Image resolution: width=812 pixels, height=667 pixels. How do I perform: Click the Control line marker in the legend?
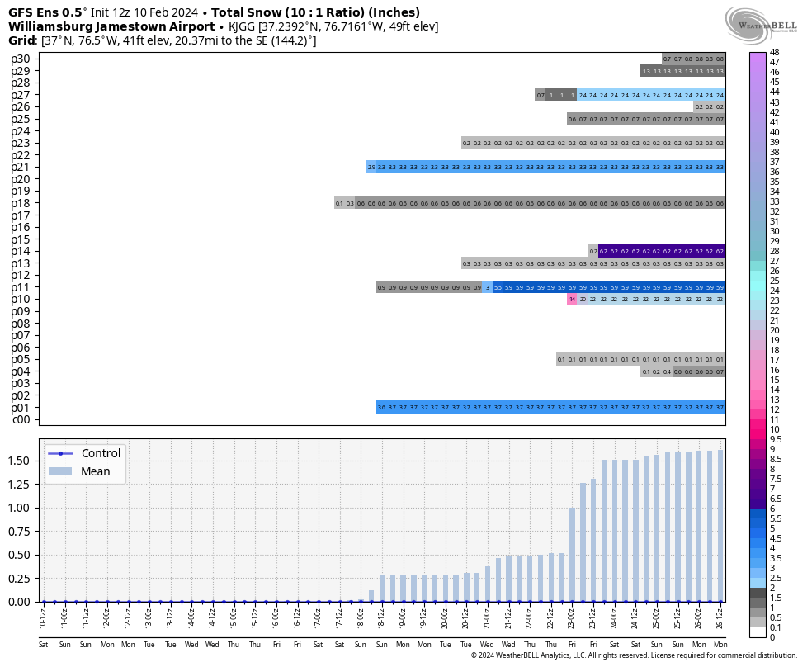point(60,453)
